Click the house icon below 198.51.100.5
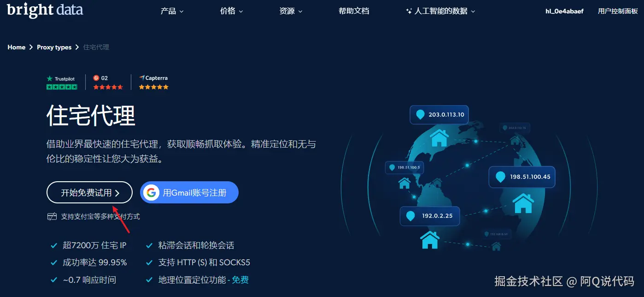Viewport: 644px width, 297px height. [404, 183]
